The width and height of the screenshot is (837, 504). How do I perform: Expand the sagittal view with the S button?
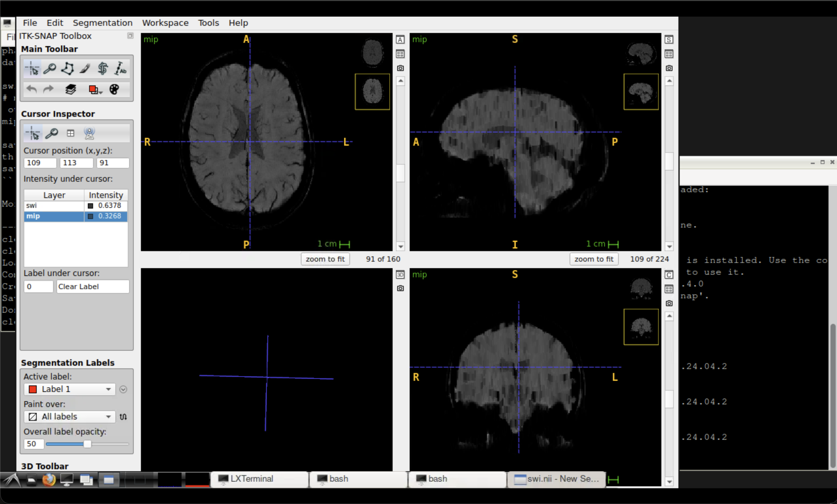[x=669, y=40]
